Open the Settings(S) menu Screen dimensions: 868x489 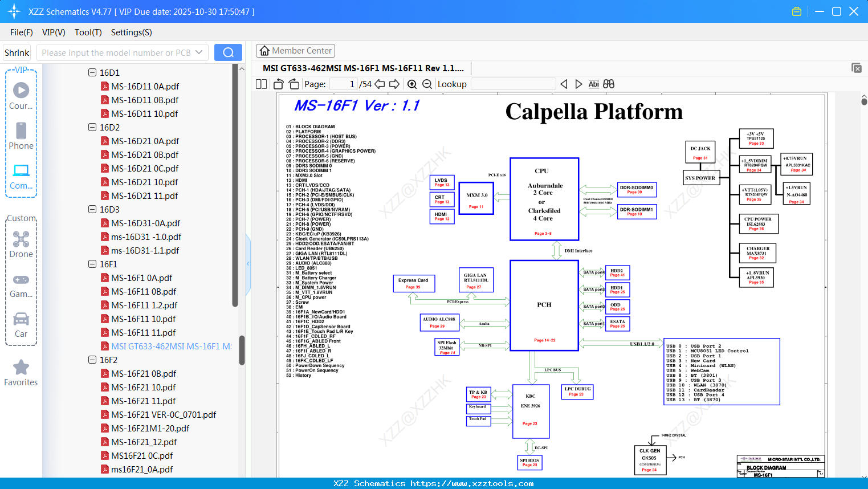point(132,32)
